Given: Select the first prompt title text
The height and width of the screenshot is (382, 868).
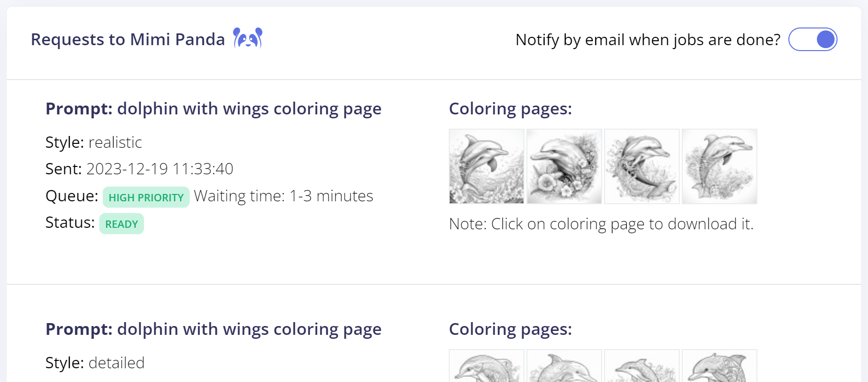Looking at the screenshot, I should point(213,109).
